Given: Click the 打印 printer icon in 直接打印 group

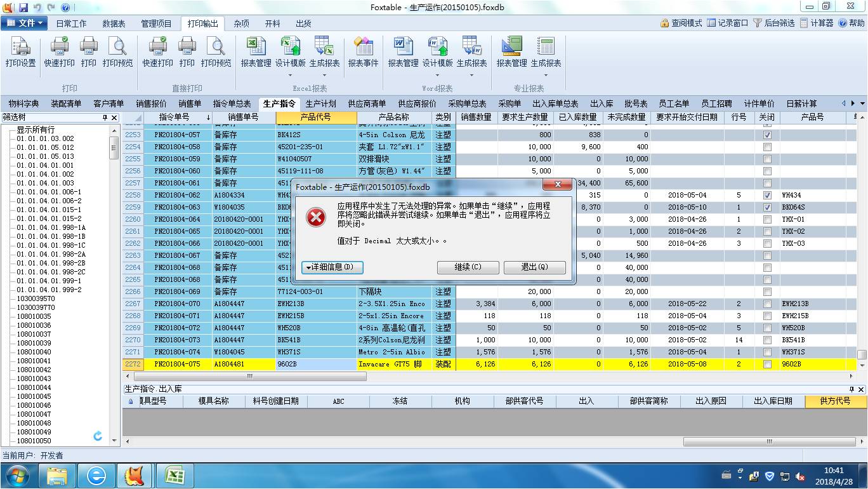Looking at the screenshot, I should pos(187,52).
